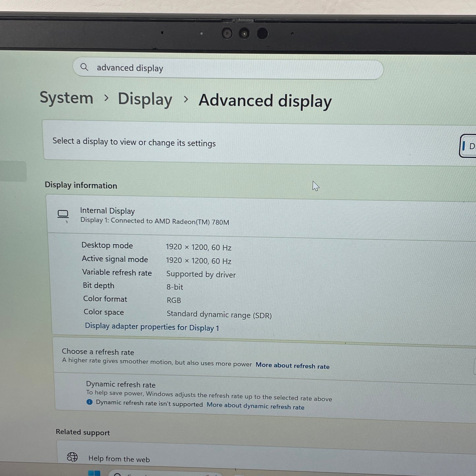Click the 'Display information' heading
Screen dimensions: 476x476
tap(81, 185)
